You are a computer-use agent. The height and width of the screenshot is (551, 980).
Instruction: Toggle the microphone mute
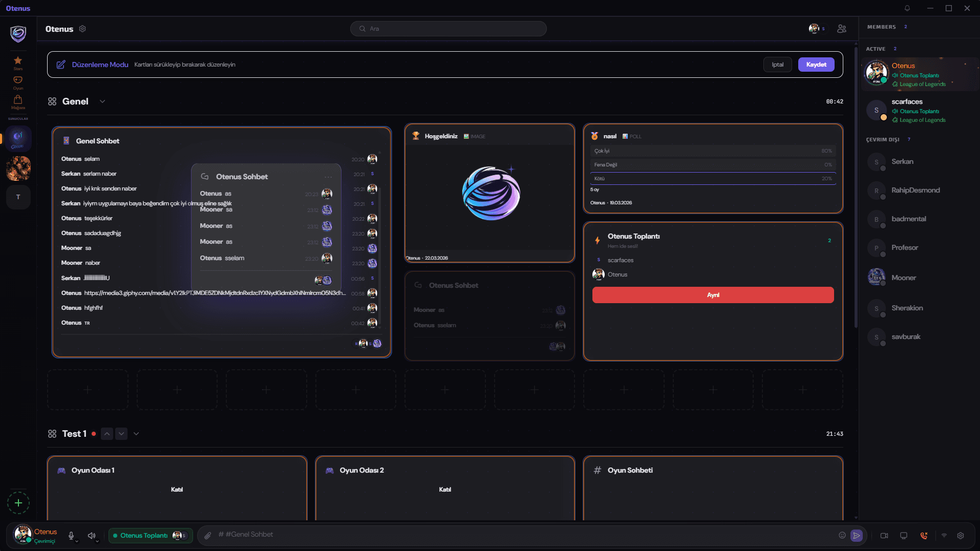(71, 536)
